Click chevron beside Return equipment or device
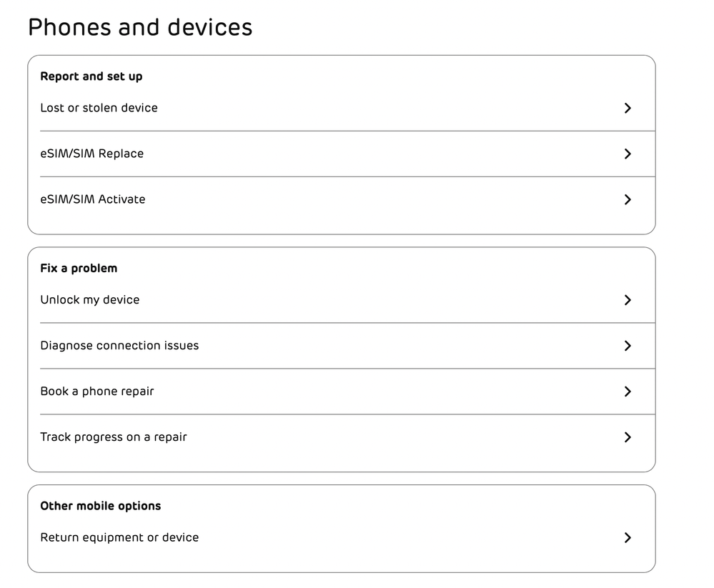This screenshot has width=714, height=588. (628, 537)
